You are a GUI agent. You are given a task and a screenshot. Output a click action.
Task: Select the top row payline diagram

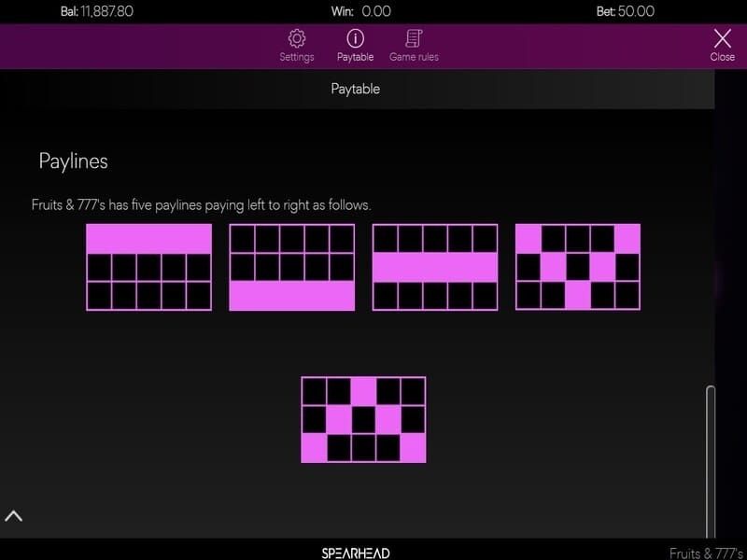pos(148,267)
